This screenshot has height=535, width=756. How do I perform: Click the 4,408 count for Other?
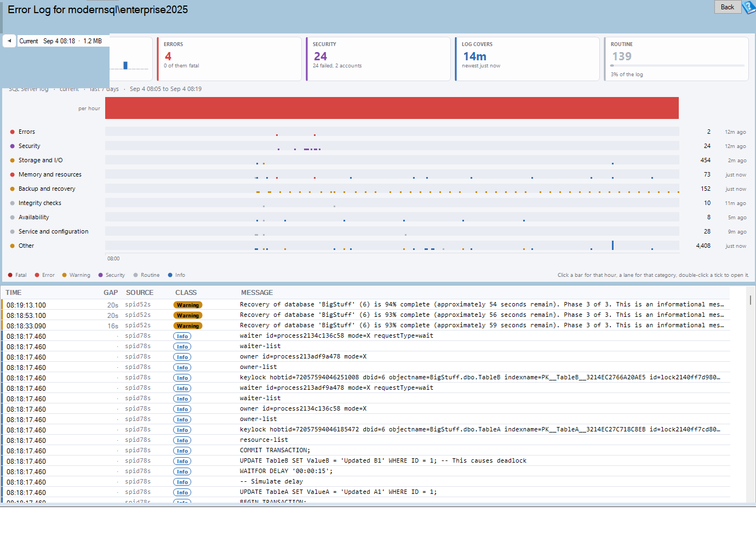point(703,246)
